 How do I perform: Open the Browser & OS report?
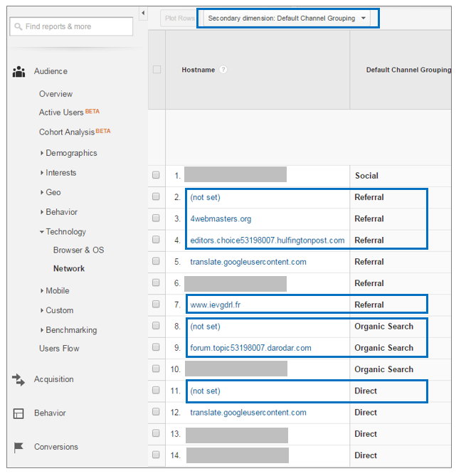coord(79,250)
